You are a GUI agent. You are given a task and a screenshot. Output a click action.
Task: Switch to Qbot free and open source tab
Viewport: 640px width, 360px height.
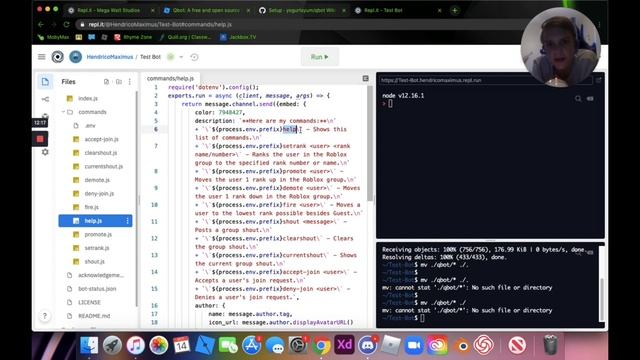(207, 10)
